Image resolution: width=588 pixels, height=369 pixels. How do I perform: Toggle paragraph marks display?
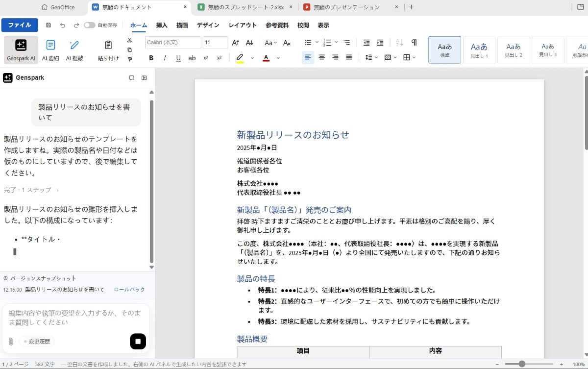pyautogui.click(x=414, y=43)
